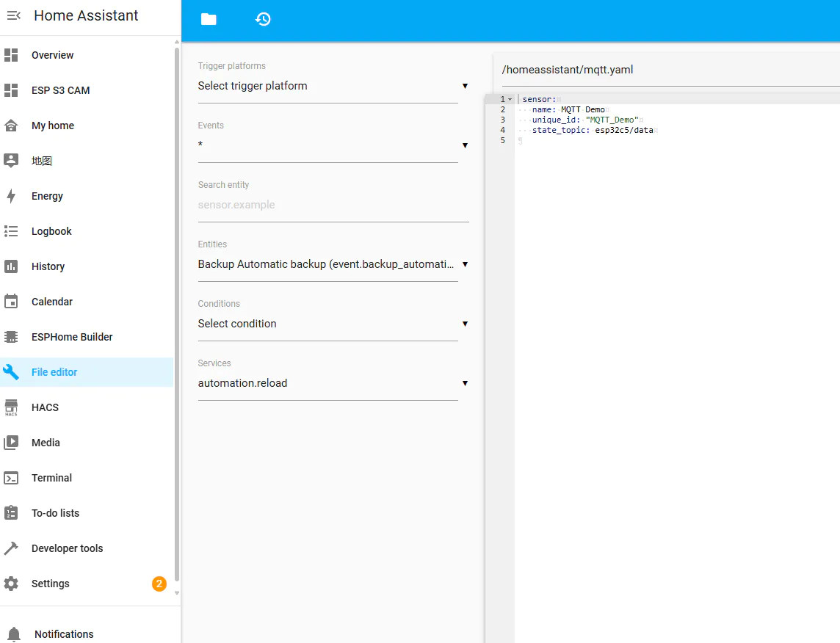The width and height of the screenshot is (840, 643).
Task: Click the Settings badge showing 2
Action: pos(159,584)
